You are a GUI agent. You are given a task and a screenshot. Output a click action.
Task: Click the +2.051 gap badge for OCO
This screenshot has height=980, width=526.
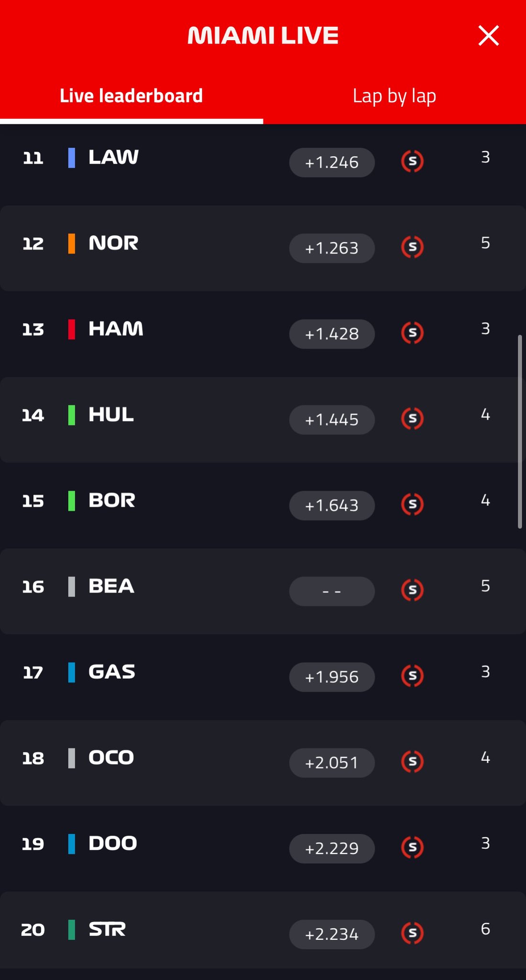332,763
